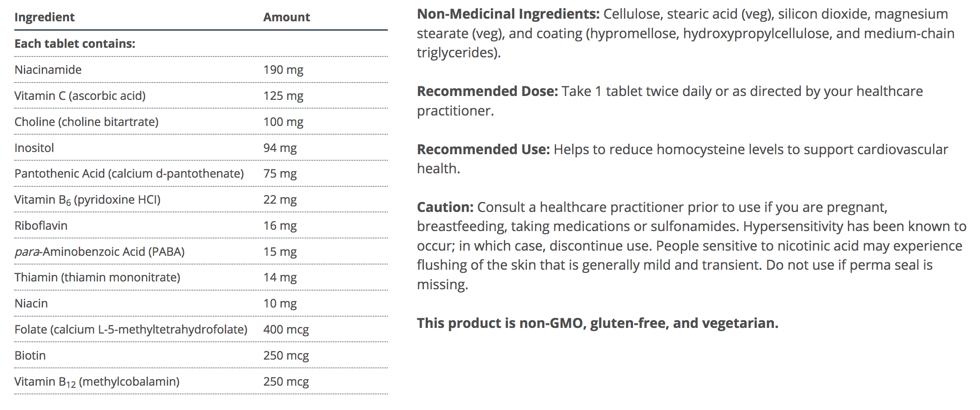Click the Caution heading text
980x410 pixels.
(445, 208)
